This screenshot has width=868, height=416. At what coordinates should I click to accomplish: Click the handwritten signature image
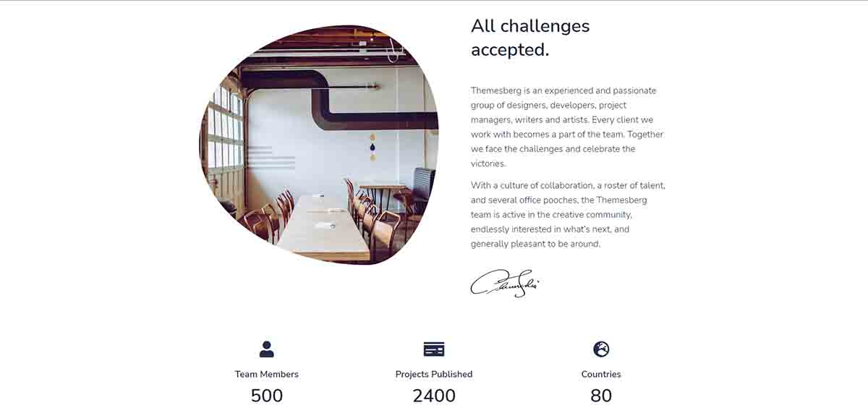coord(505,283)
